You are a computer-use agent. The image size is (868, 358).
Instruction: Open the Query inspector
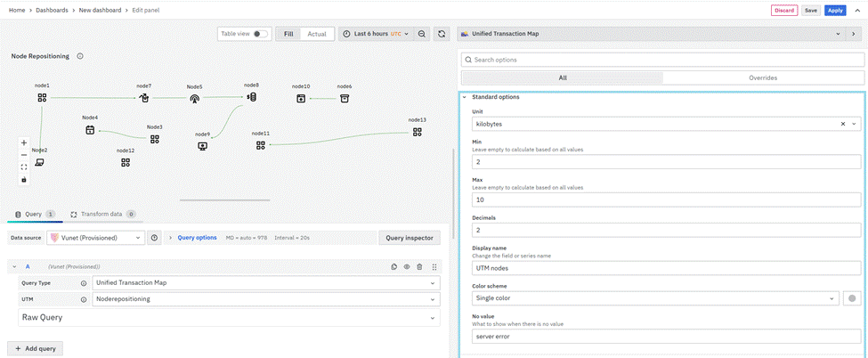(410, 238)
